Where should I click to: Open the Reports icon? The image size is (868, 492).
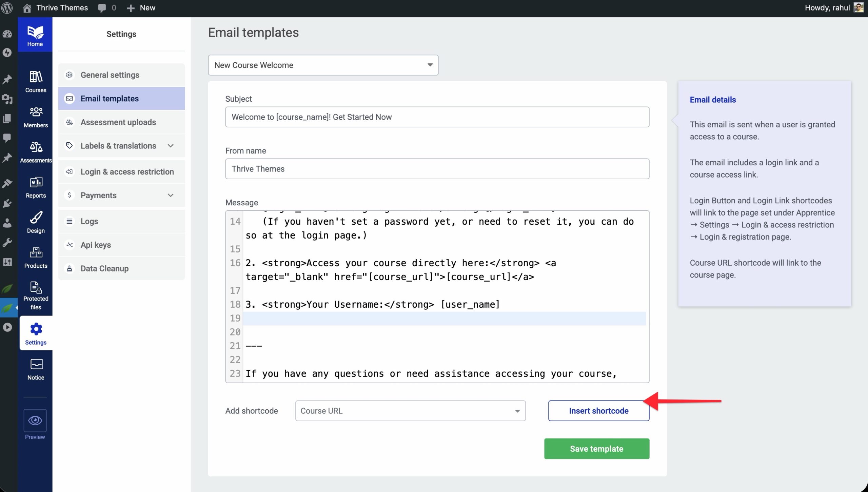pos(36,182)
